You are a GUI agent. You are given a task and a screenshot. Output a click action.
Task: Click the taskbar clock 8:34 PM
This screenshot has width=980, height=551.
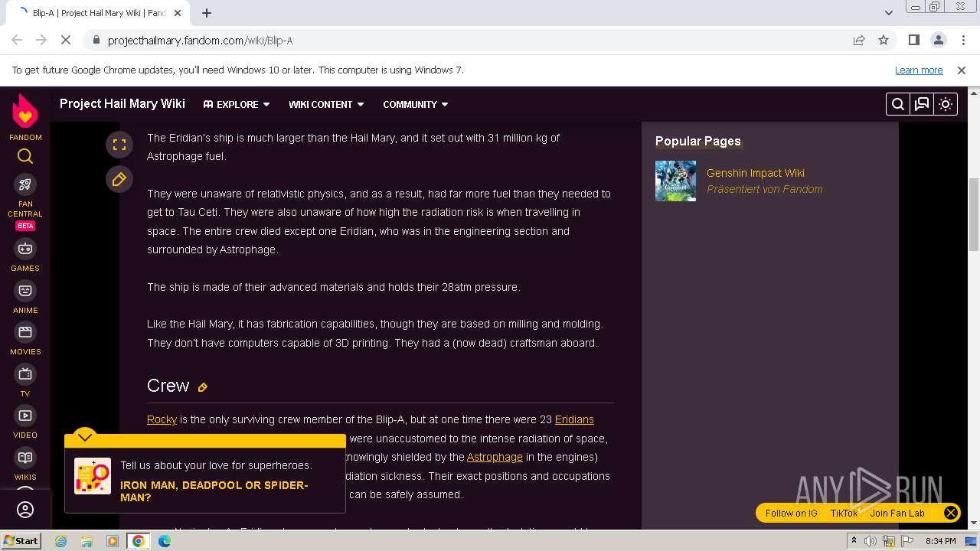[940, 541]
